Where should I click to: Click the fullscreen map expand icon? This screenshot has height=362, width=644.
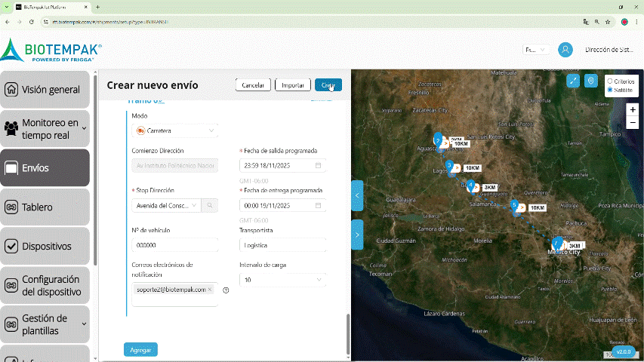tap(573, 81)
